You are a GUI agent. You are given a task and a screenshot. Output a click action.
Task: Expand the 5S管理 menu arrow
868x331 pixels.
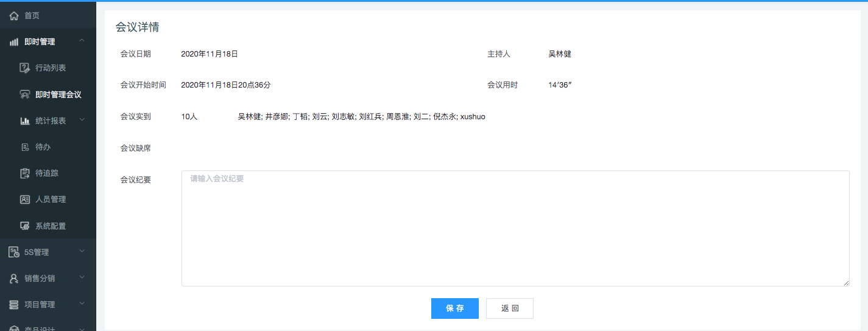[x=82, y=251]
